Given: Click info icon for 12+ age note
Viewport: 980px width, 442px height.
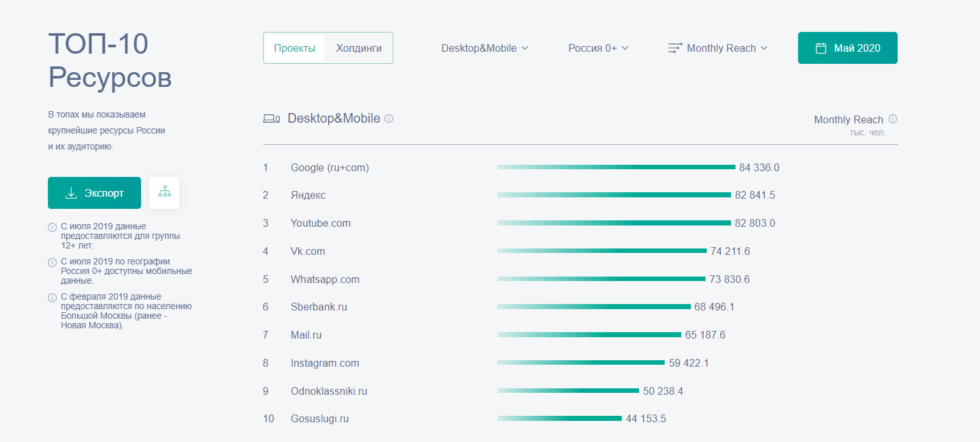Looking at the screenshot, I should click(x=52, y=227).
